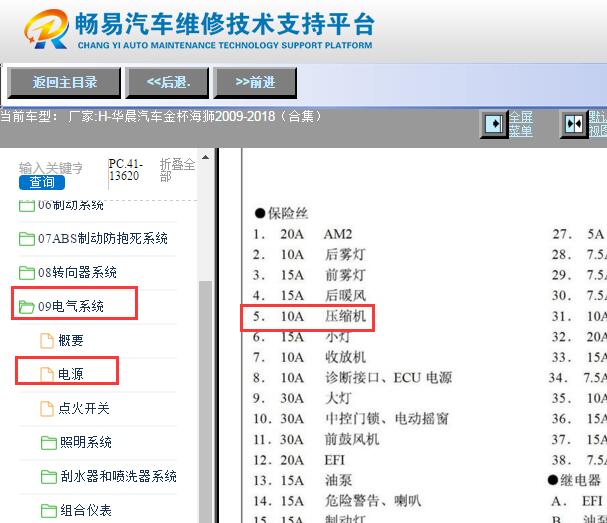607x523 pixels.
Task: Click fuse row 12 EFI
Action: [299, 460]
